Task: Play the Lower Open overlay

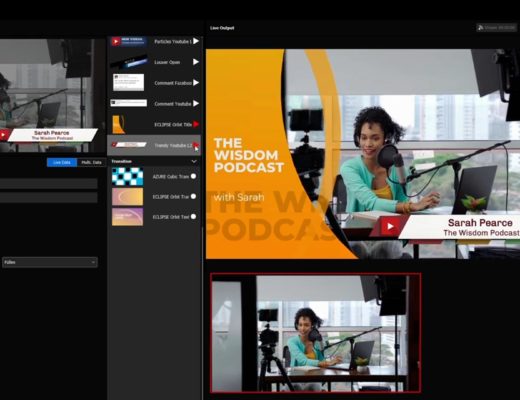Action: 196,62
